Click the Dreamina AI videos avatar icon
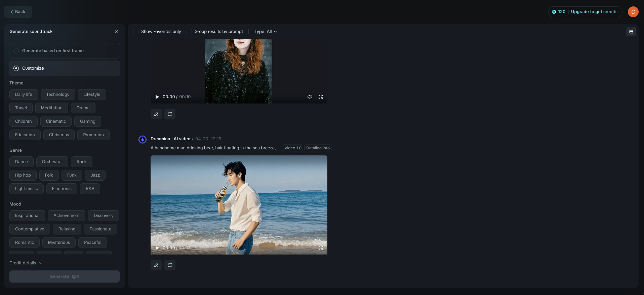 click(143, 139)
